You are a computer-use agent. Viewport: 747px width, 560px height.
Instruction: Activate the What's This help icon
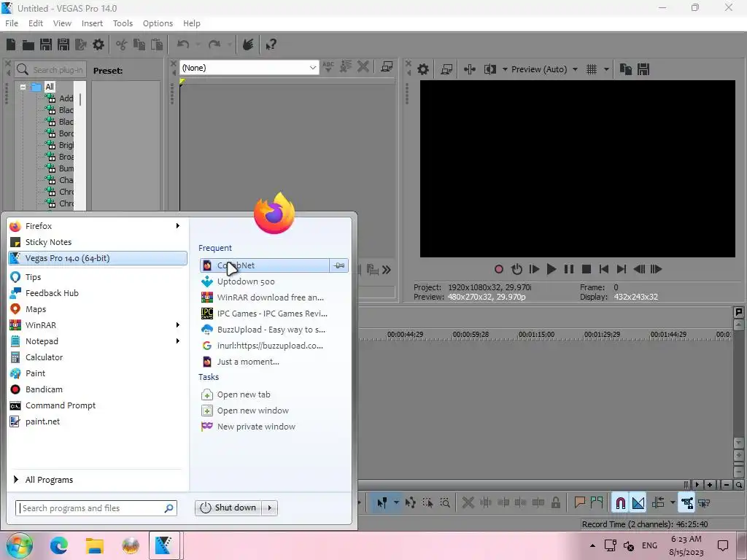[x=271, y=44]
